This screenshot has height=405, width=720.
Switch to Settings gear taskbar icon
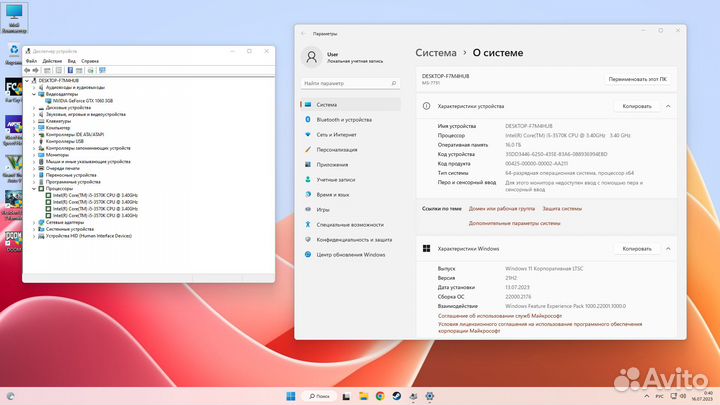point(429,396)
